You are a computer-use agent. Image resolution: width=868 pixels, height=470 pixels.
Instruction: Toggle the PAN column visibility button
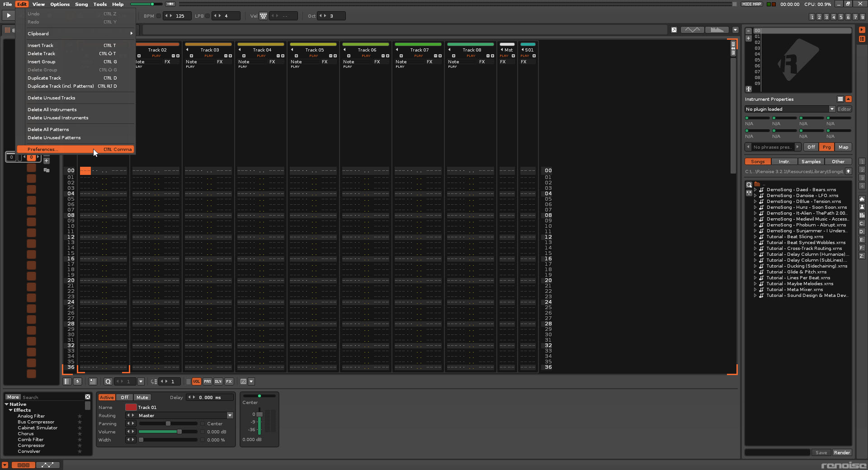[208, 381]
